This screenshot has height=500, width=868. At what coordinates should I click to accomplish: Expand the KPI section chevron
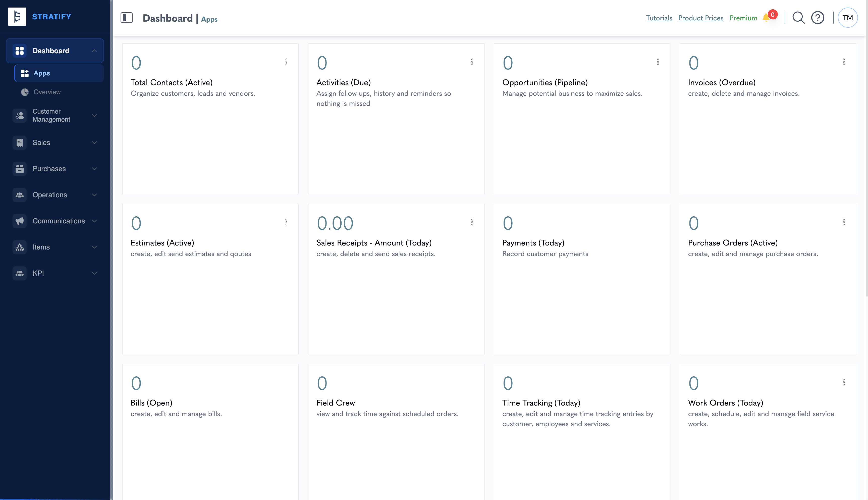[x=95, y=273]
